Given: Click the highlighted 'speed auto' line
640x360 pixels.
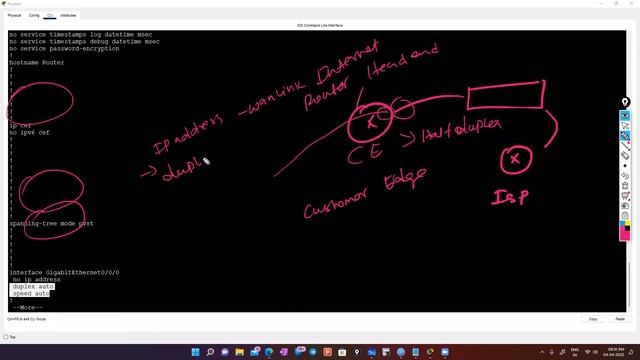Looking at the screenshot, I should coord(31,293).
